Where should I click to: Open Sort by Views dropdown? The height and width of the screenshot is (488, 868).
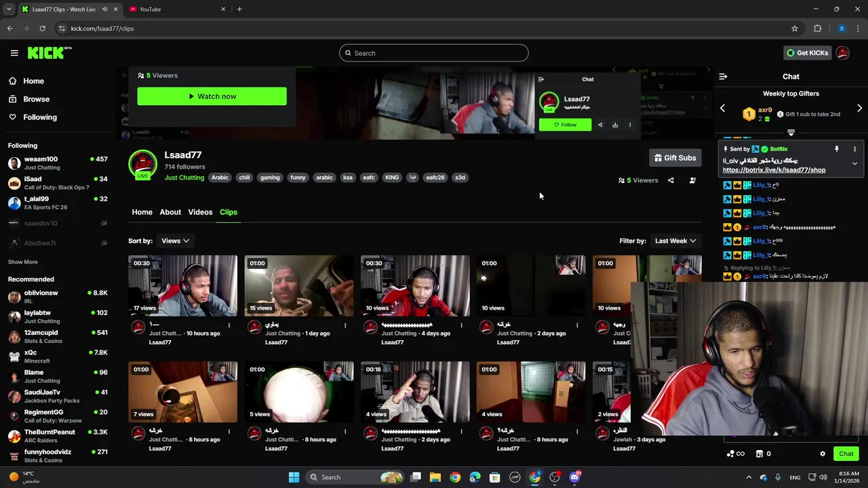(175, 241)
